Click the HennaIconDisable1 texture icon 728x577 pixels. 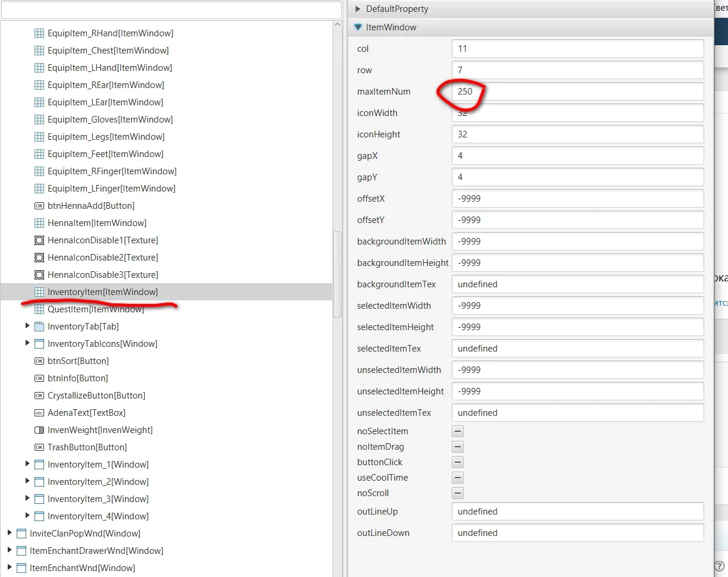click(x=39, y=240)
